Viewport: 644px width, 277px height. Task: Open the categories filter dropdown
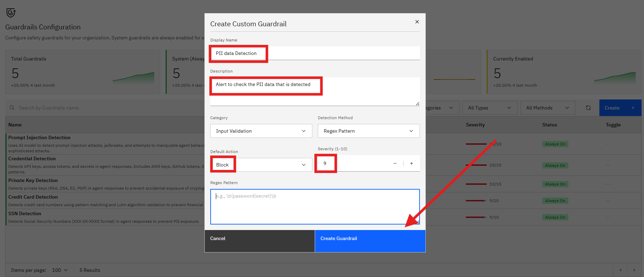(x=442, y=108)
